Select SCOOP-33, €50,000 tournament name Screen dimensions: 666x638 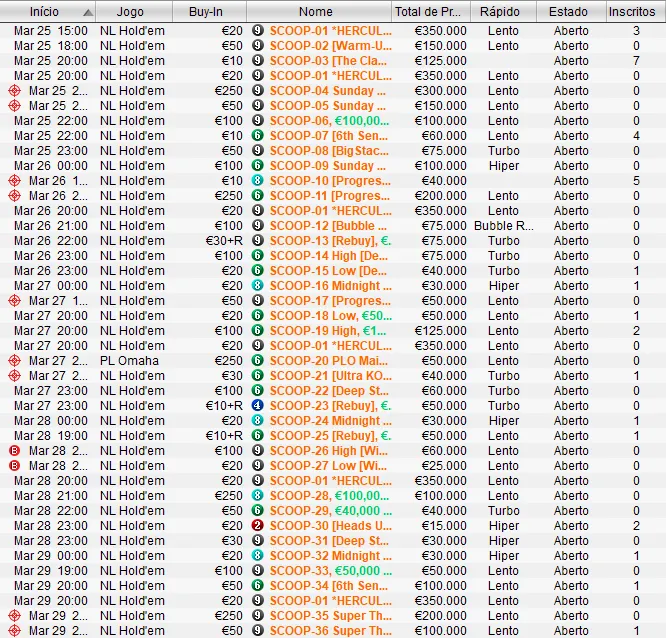click(x=330, y=571)
